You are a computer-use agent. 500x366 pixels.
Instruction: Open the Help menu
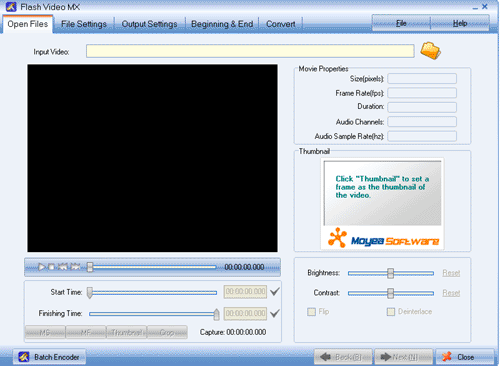tap(460, 23)
